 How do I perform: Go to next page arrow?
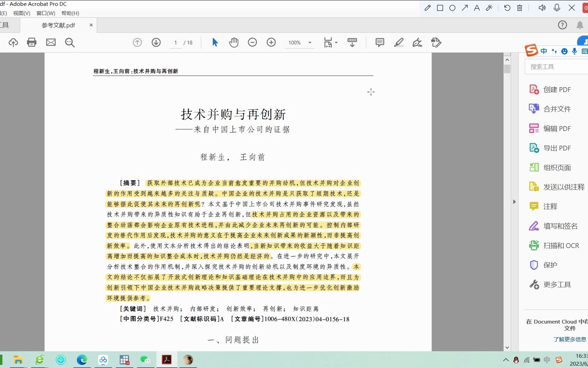coord(156,42)
